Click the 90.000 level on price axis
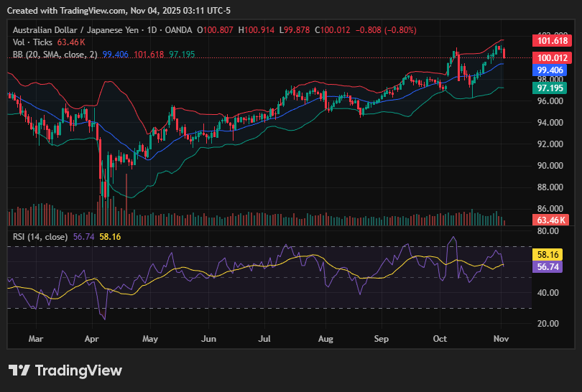The width and height of the screenshot is (582, 392). (x=550, y=166)
